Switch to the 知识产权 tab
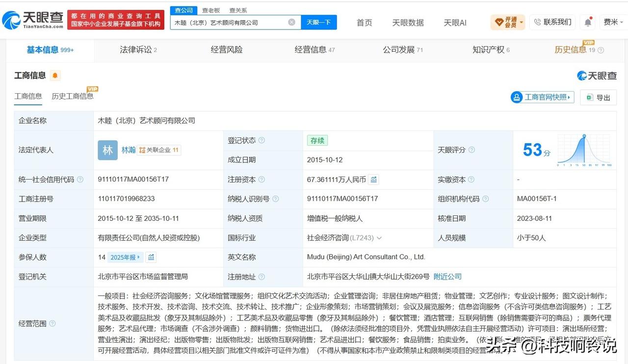This screenshot has width=628, height=364. coord(491,50)
